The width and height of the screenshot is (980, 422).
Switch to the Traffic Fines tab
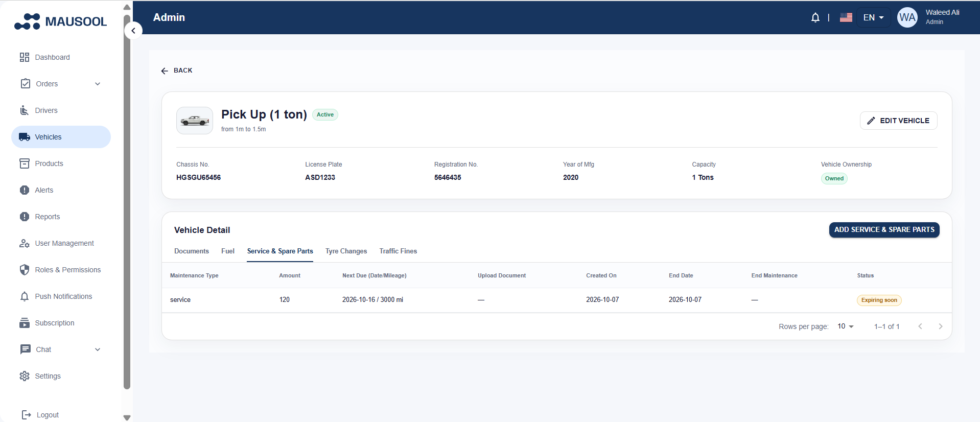click(398, 251)
